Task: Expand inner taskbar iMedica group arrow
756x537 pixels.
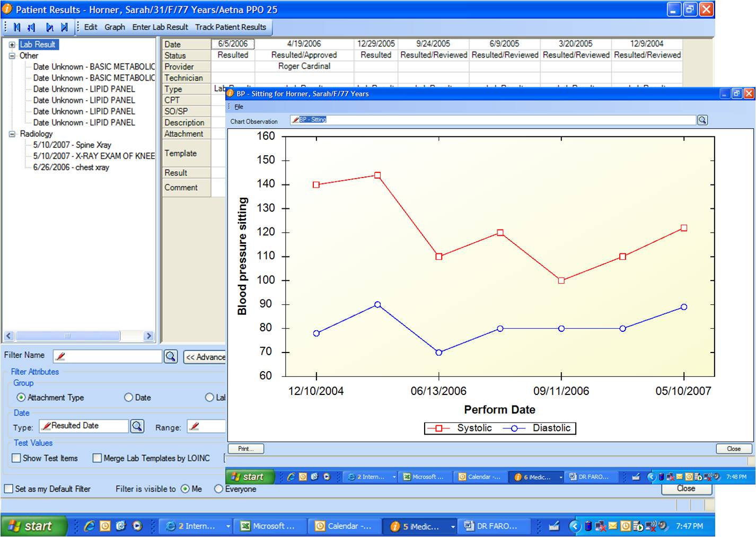Action: tap(560, 477)
